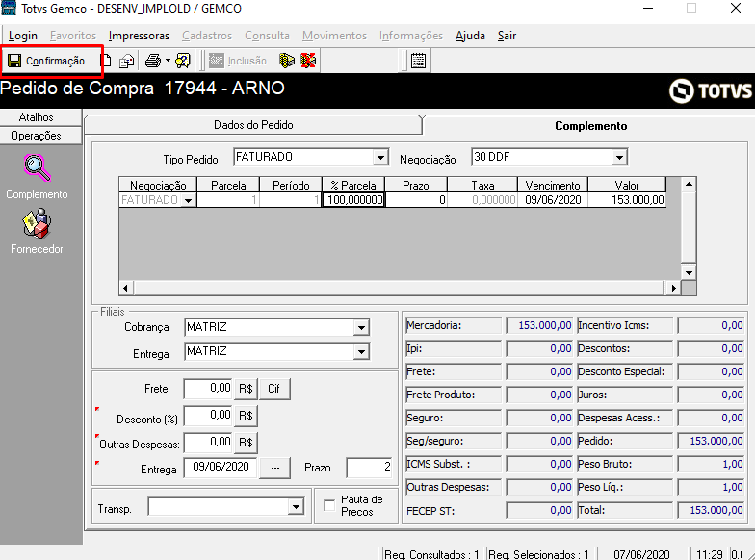Click the Reg. Consultados status bar entry
The height and width of the screenshot is (560, 755).
pos(431,554)
